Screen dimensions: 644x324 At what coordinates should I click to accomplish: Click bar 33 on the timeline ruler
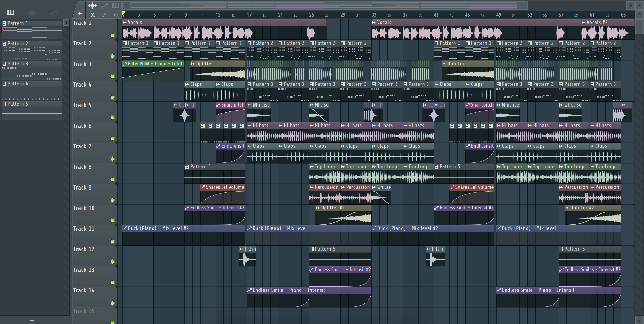click(374, 15)
